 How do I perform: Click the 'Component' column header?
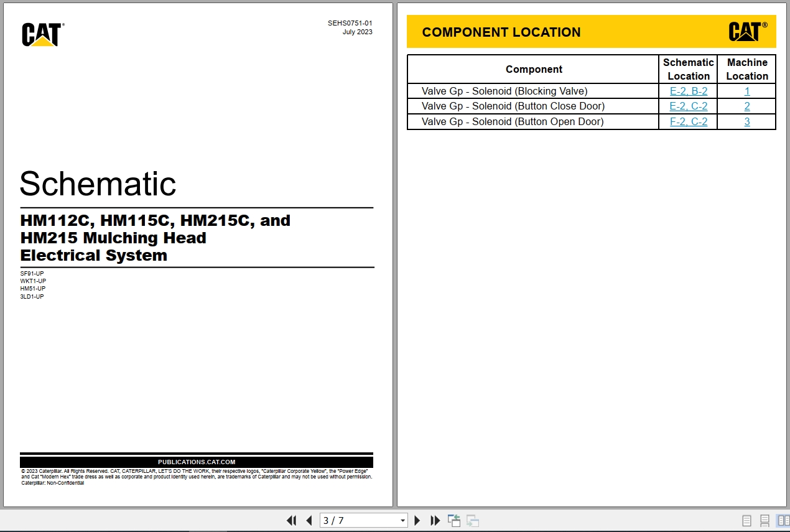click(534, 69)
